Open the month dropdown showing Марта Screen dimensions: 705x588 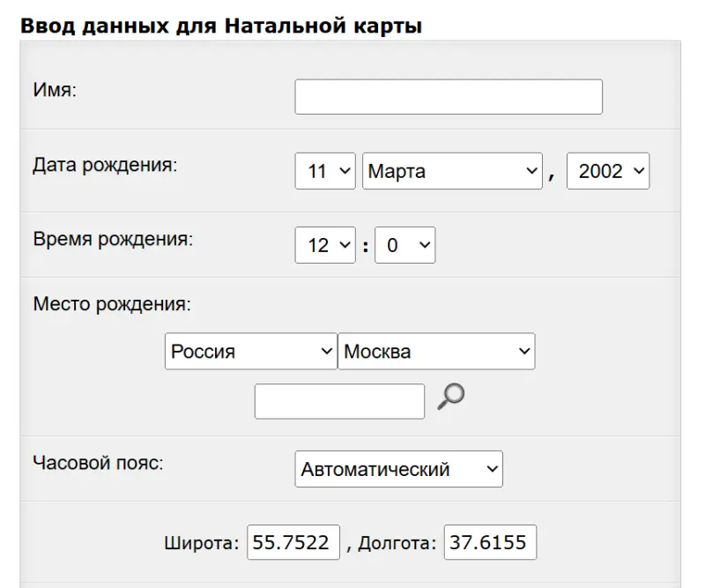[x=451, y=171]
